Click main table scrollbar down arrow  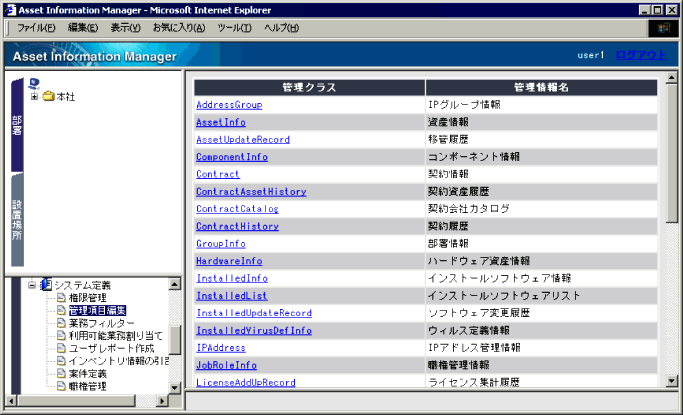tap(671, 381)
